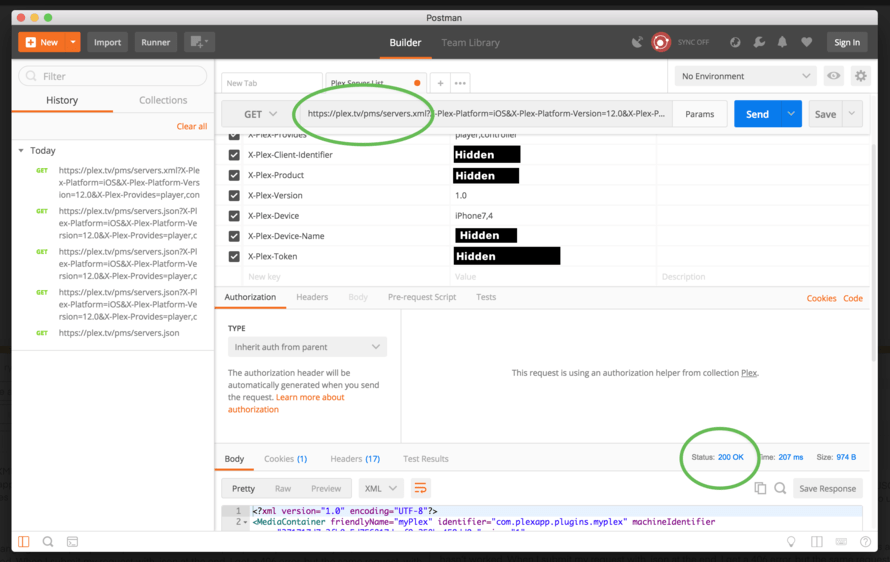Open the New button dropdown arrow
The image size is (890, 562).
(73, 42)
